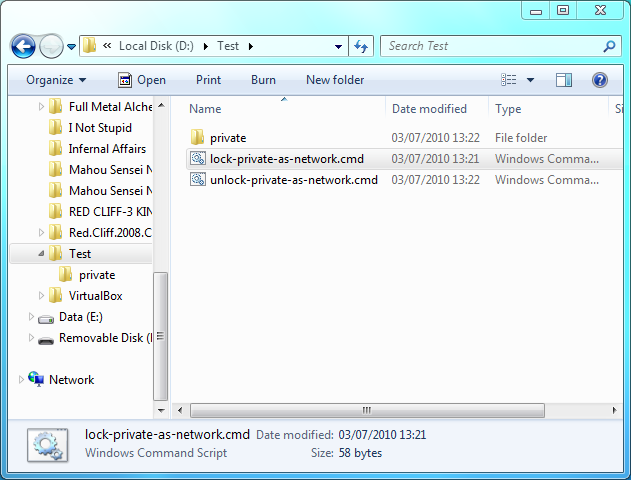Select the private folder icon in the file list

(x=197, y=137)
